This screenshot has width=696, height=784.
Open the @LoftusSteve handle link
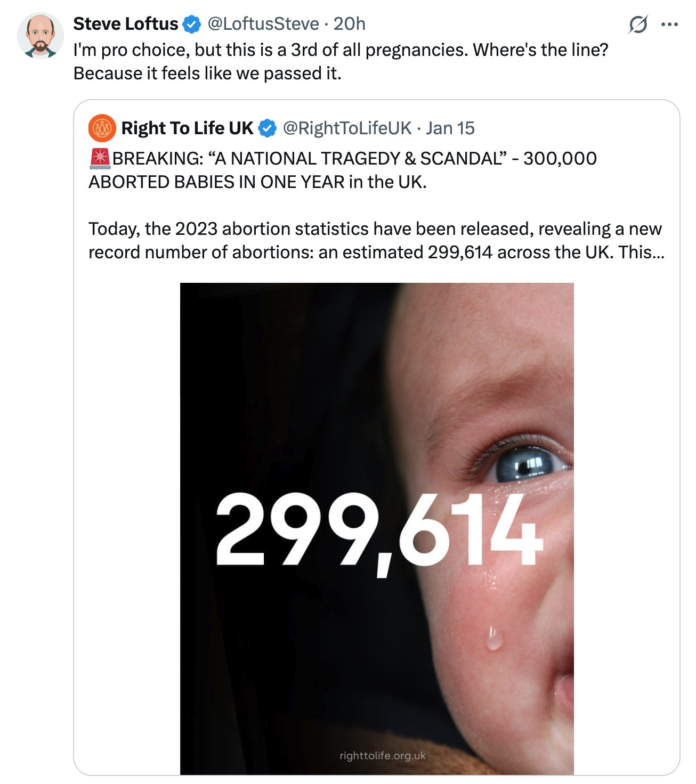click(x=263, y=24)
